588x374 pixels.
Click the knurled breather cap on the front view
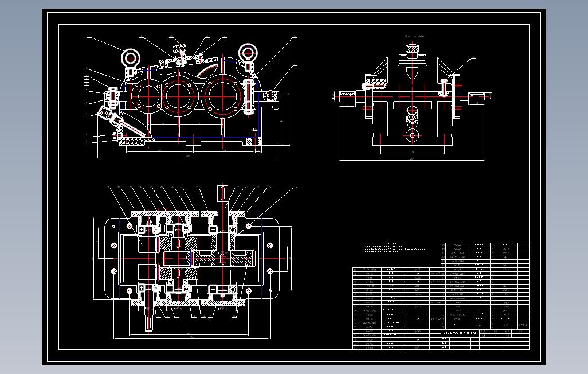tap(179, 49)
